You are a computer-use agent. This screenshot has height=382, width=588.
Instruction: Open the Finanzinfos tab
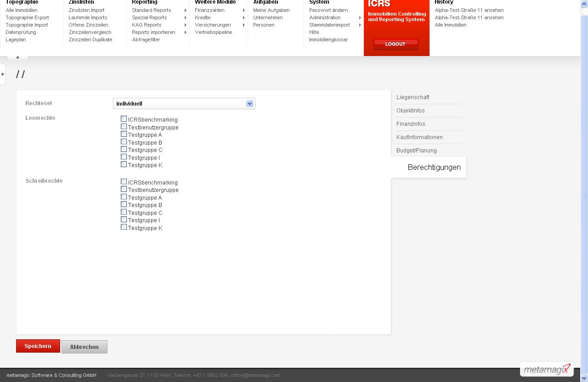point(411,124)
